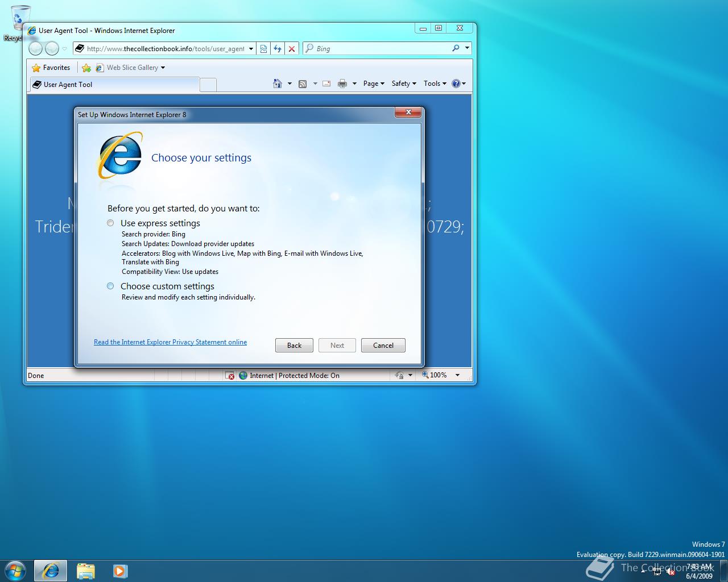
Task: Click the 100% zoom control in status bar
Action: tap(438, 375)
